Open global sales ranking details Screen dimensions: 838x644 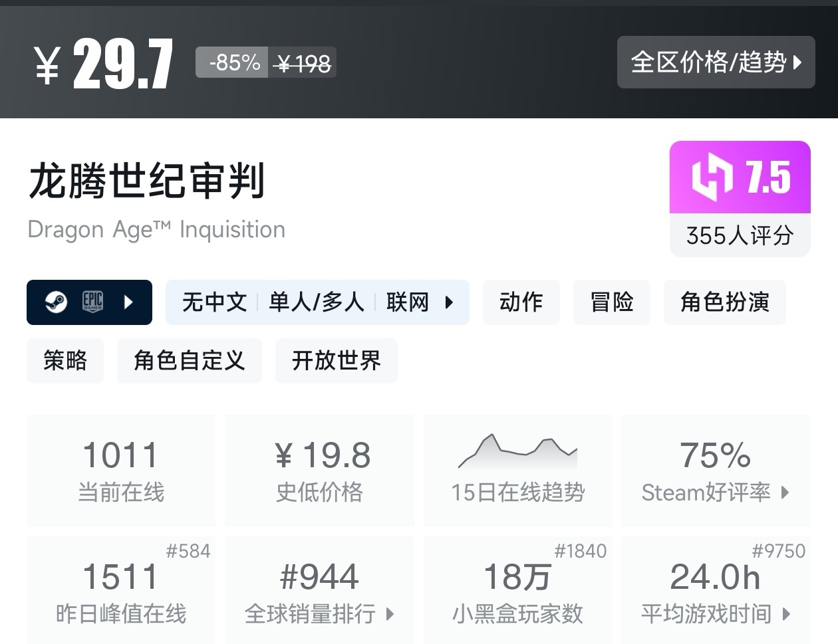coord(319,591)
